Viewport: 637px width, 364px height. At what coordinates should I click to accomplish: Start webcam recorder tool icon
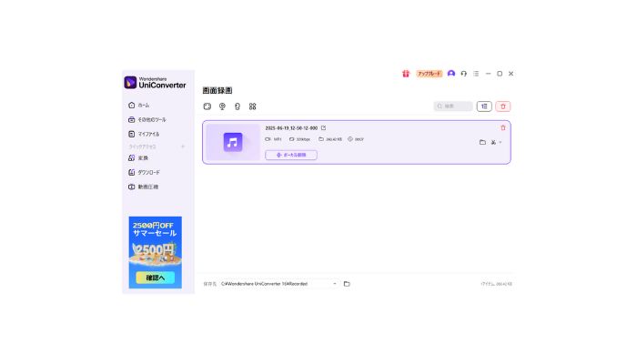[x=222, y=106]
